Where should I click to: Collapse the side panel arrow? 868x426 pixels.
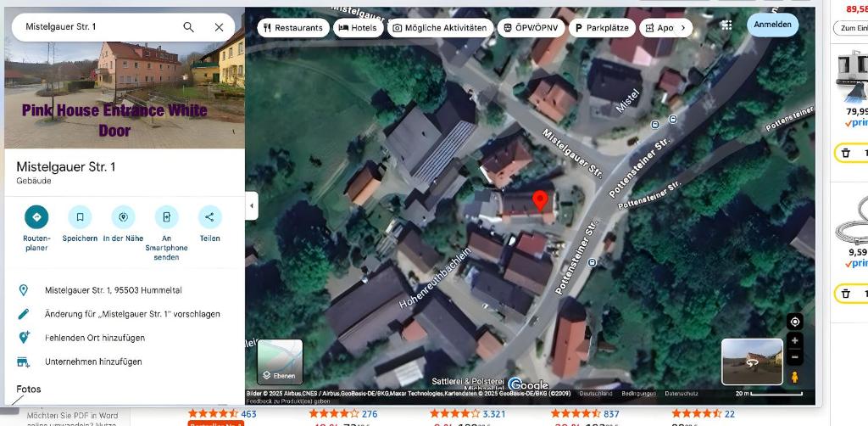(251, 205)
